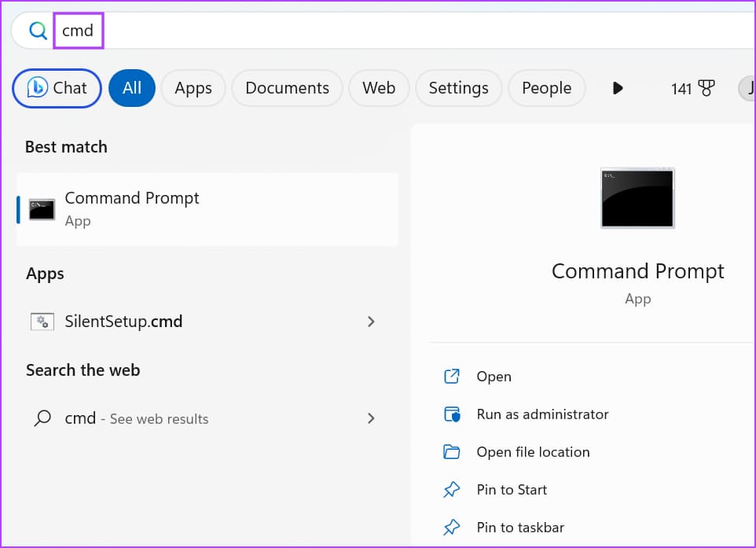Choose Pin to Start
Screen dimensions: 756x548
[512, 490]
